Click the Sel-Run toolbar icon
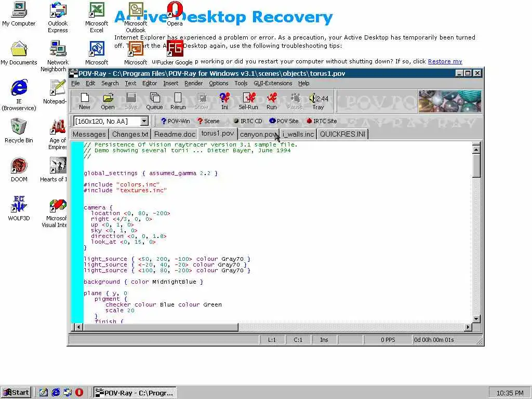Image resolution: width=532 pixels, height=399 pixels. click(x=248, y=101)
